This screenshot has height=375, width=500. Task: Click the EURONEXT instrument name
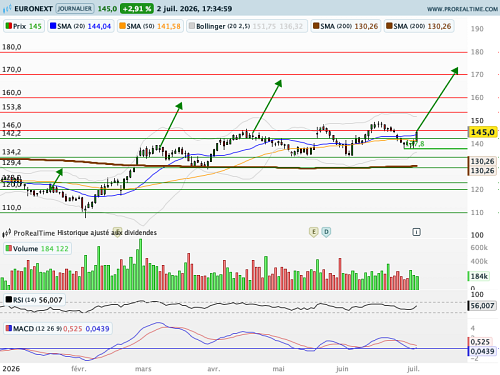(33, 9)
